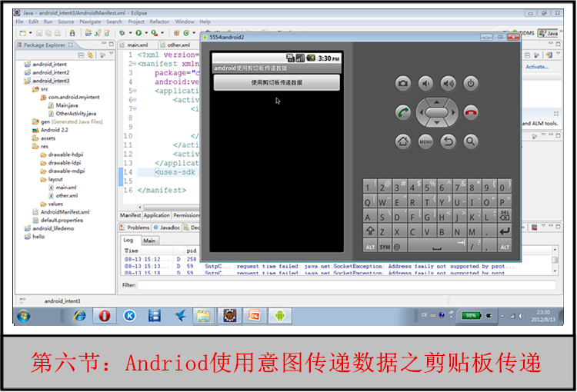Select the Manifest tab of manifest editor
Viewport: 577px width, 392px height.
pyautogui.click(x=130, y=215)
